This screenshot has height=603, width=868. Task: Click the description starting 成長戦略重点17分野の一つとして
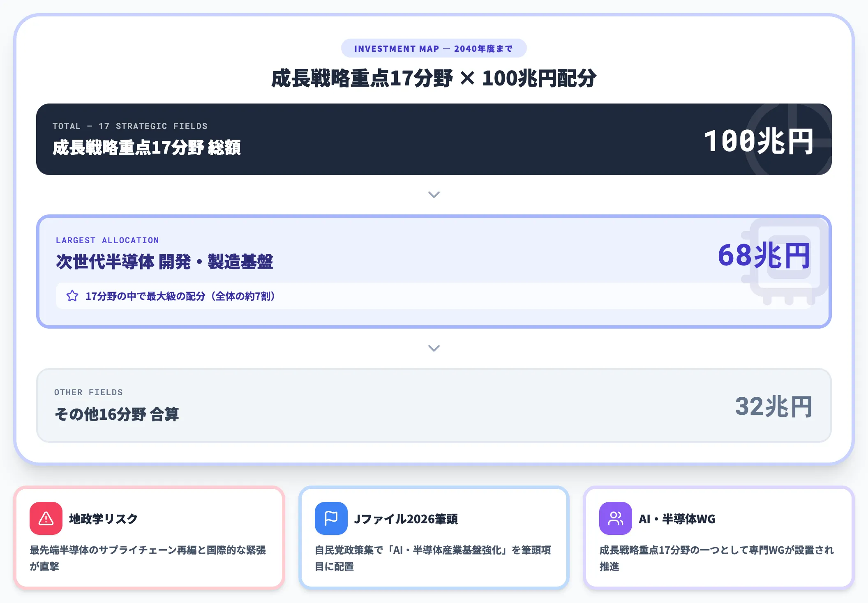(x=717, y=558)
